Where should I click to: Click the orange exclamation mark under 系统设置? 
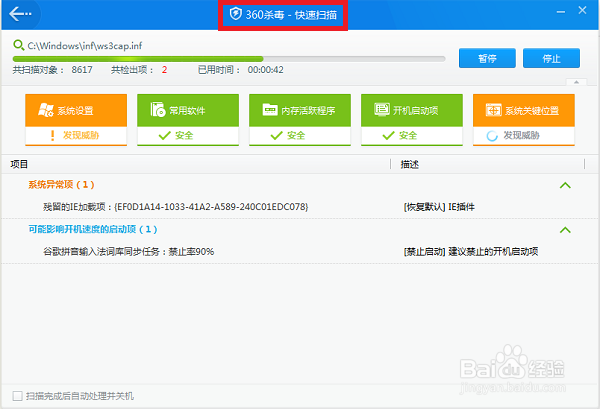tap(52, 135)
